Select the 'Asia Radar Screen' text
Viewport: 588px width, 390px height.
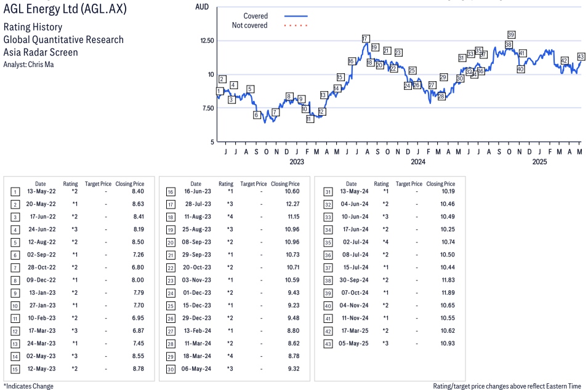pyautogui.click(x=41, y=52)
